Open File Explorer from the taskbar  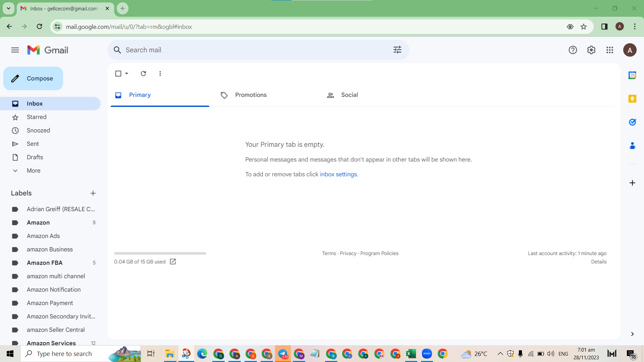[170, 354]
